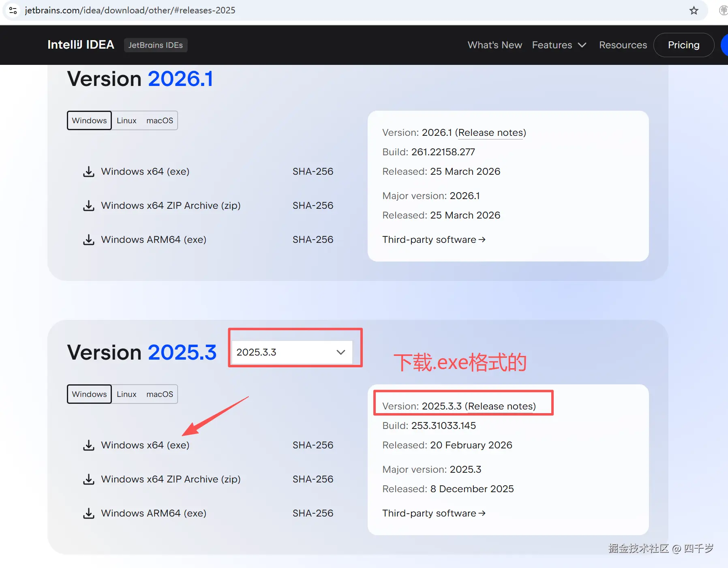Image resolution: width=728 pixels, height=568 pixels.
Task: Click the download icon for 2026.1 Windows x64 ZIP Archive
Action: [x=89, y=206]
